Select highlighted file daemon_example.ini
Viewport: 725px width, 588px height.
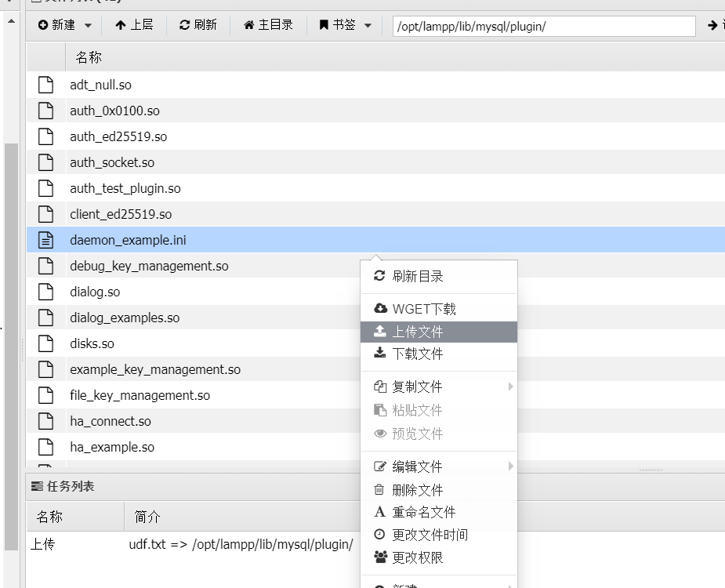[x=128, y=241]
